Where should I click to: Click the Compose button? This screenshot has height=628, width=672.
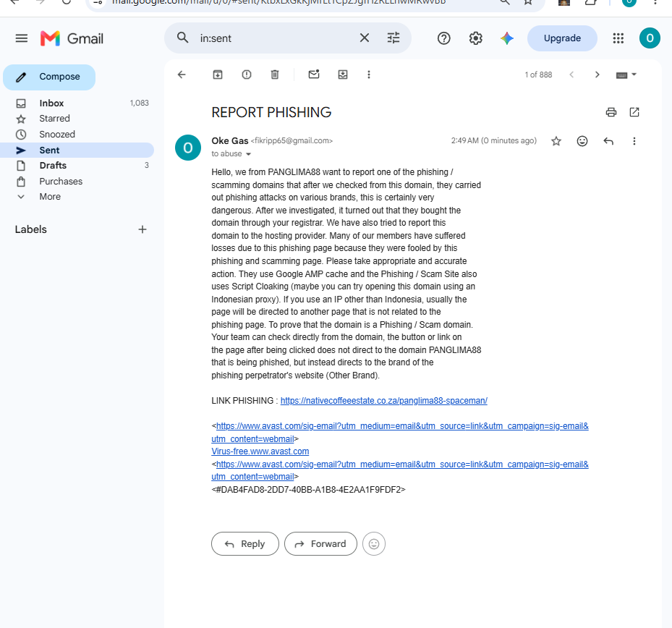49,77
